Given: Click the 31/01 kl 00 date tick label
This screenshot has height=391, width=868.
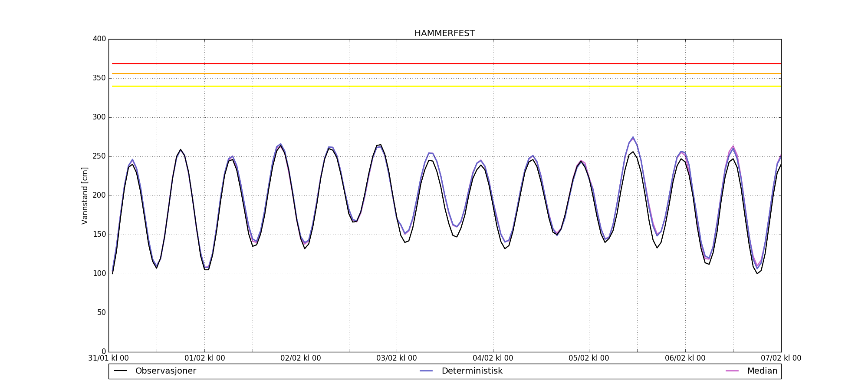Looking at the screenshot, I should [x=108, y=358].
